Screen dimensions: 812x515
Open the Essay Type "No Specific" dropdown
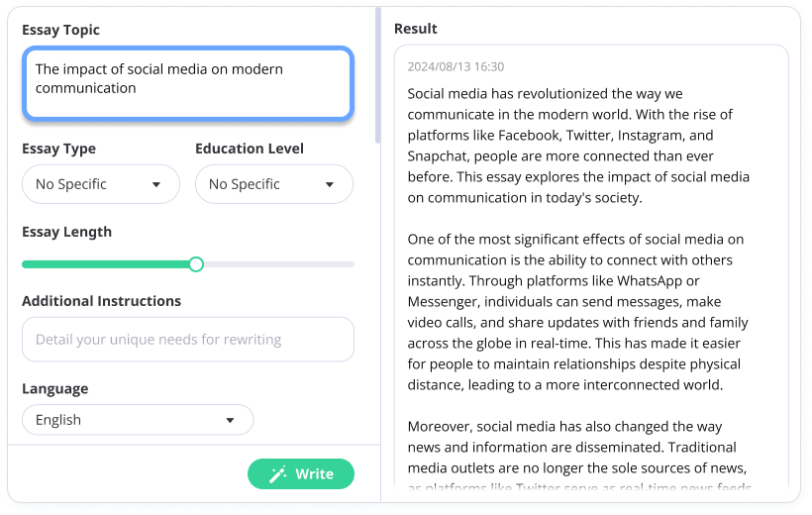click(x=100, y=184)
